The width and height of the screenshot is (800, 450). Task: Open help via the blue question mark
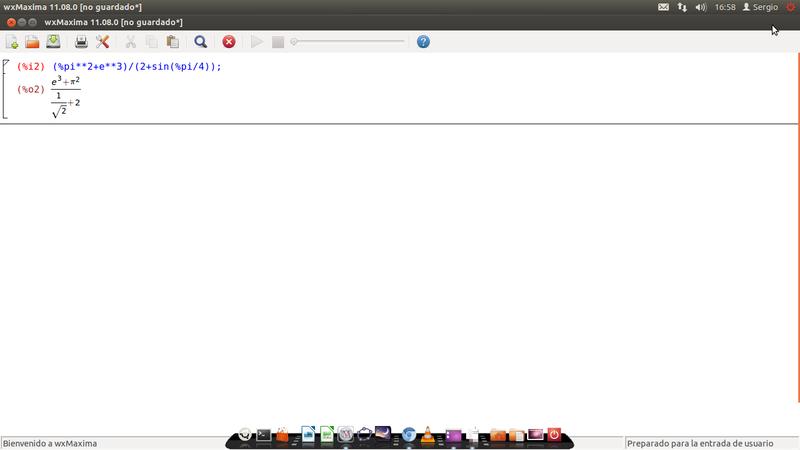(x=423, y=42)
